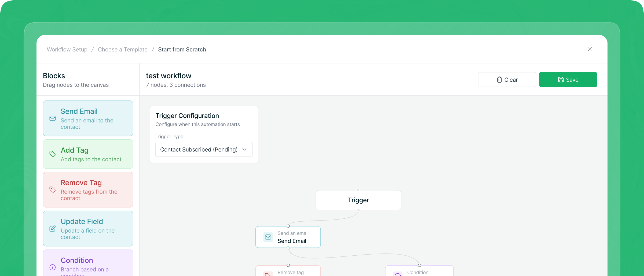This screenshot has height=276, width=644.
Task: Close the workflow editor
Action: [590, 49]
